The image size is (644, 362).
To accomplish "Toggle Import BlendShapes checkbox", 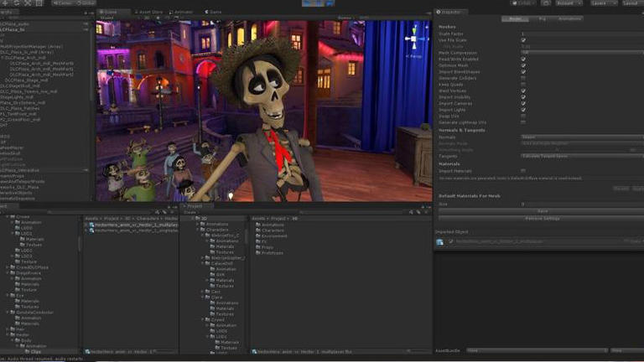I will pyautogui.click(x=523, y=72).
